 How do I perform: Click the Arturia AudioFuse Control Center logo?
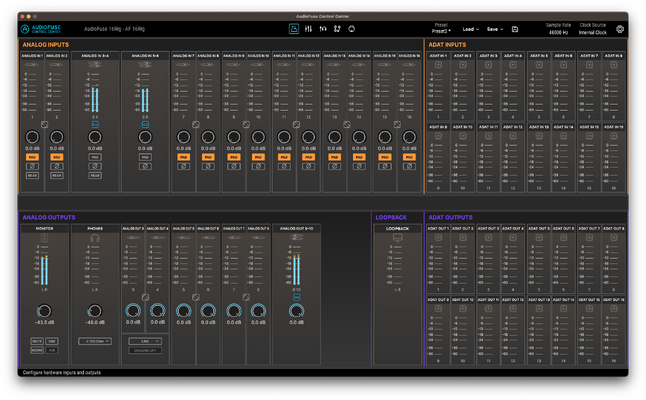pos(41,29)
